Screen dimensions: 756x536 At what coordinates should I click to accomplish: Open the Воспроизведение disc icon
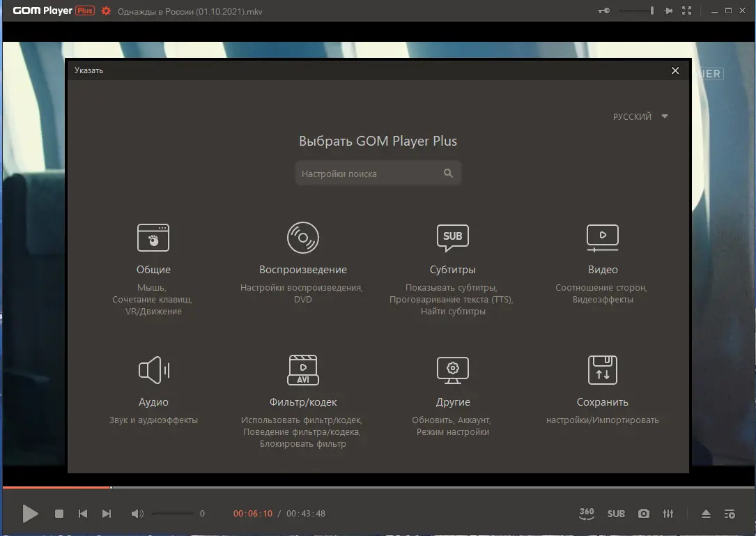[x=303, y=238]
